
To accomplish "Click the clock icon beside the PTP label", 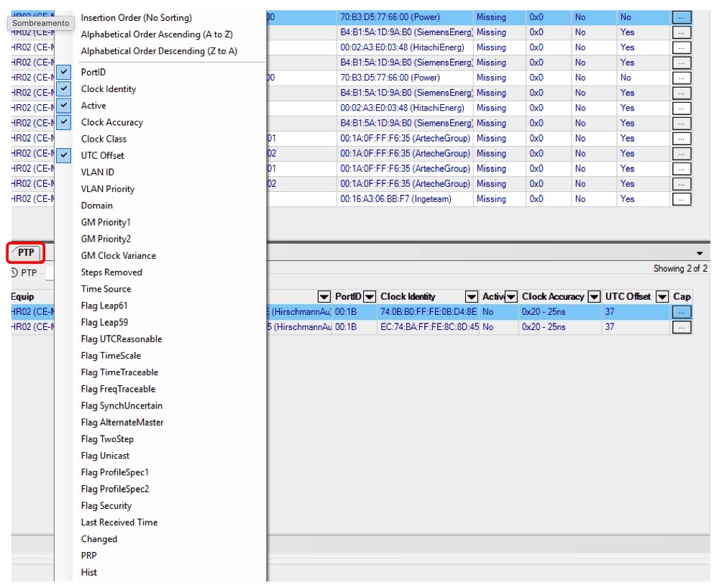I will 14,273.
